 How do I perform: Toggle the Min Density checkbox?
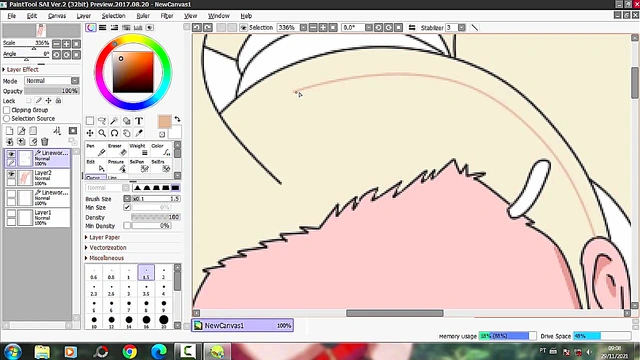point(127,225)
